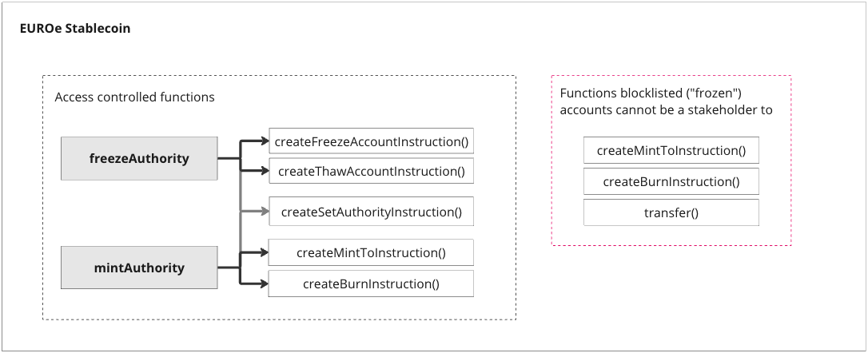Screen dimensions: 868x353
Task: Click the arrowhead pointing to createFreezeAccountInstruction()
Action: tap(264, 142)
